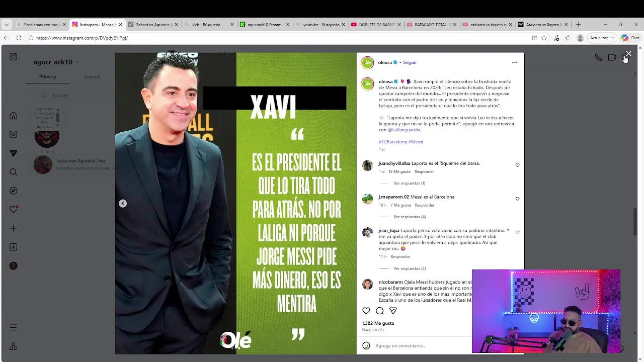
Task: Expand Ver respuestas (1) under juanchyvillalba
Action: (x=409, y=183)
